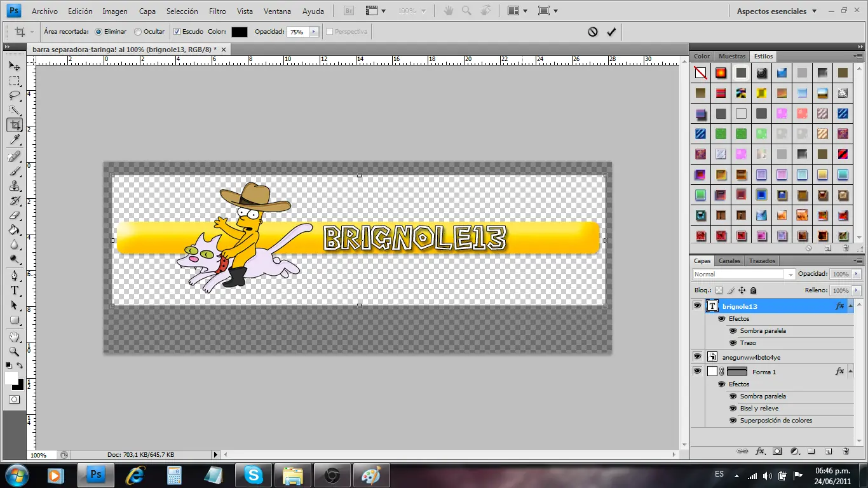This screenshot has width=868, height=488.
Task: Collapse effects on the brignole13 layer
Action: click(851, 306)
